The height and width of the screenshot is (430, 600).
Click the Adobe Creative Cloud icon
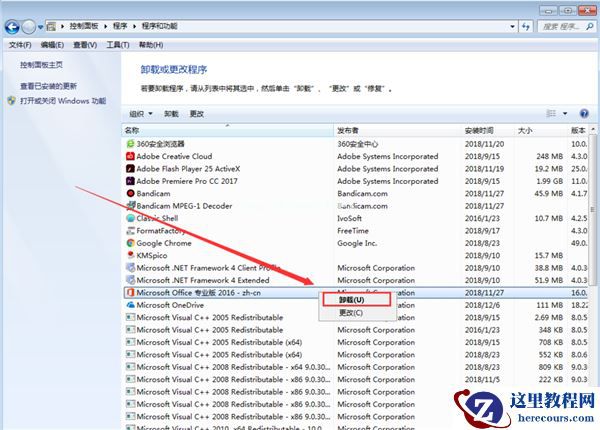click(x=130, y=156)
